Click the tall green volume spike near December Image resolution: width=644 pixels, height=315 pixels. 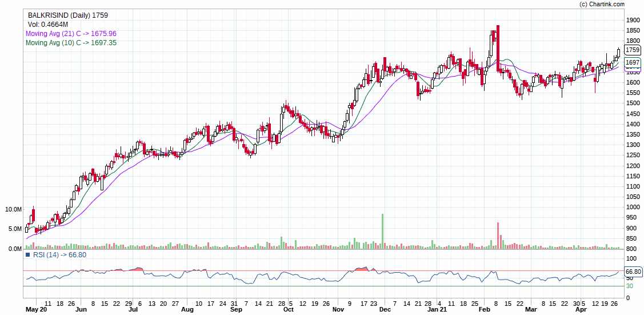pos(382,231)
